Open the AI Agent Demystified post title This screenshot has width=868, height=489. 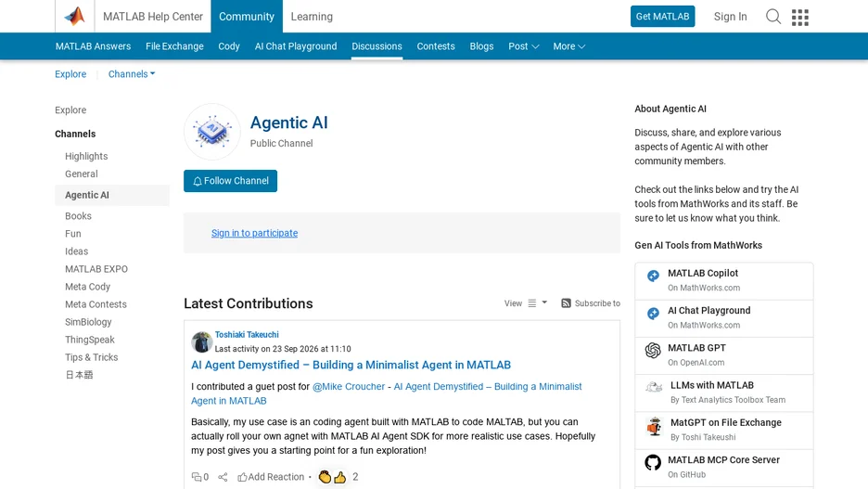pos(351,365)
